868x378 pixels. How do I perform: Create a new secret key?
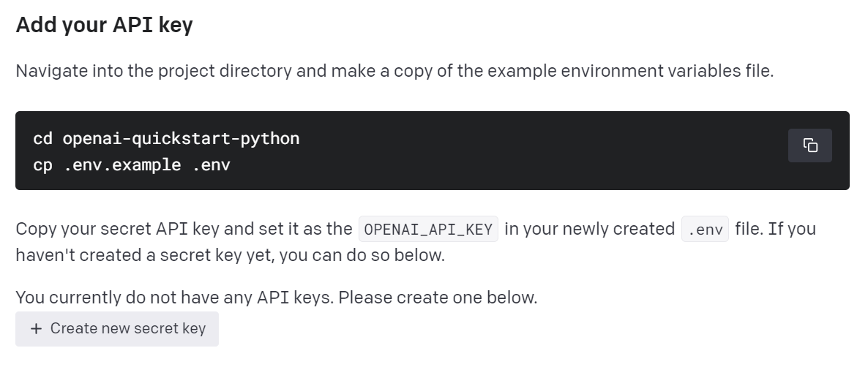tap(117, 329)
